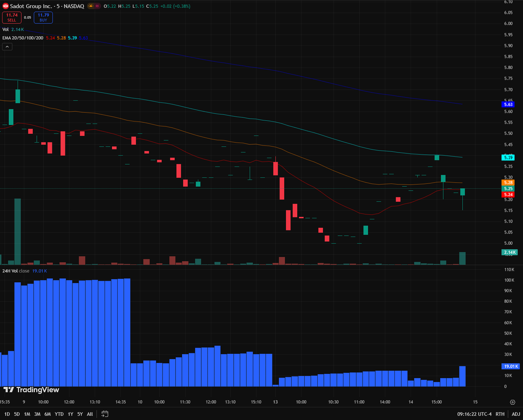Click the 10:30 time axis label
The image size is (523, 420).
pos(333,402)
